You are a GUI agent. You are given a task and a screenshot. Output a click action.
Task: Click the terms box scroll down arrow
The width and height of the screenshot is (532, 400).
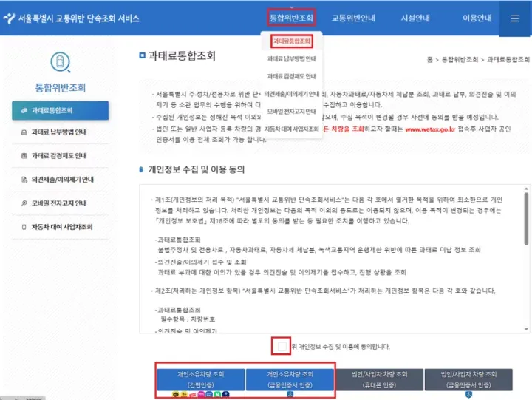click(x=526, y=329)
